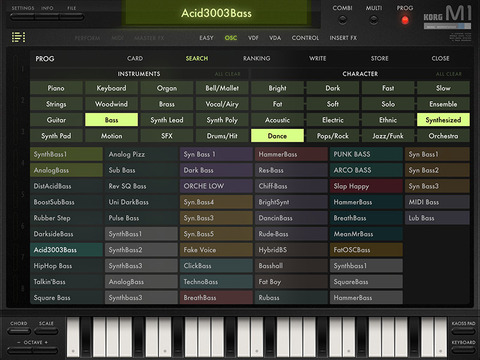Viewport: 480px width, 360px height.
Task: Toggle the Ethnic character filter
Action: pos(388,120)
